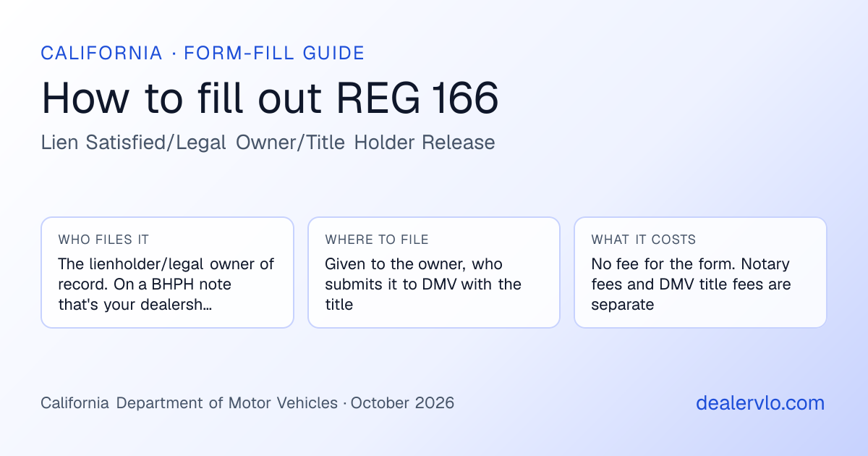Viewport: 868px width, 456px height.
Task: Click "The lienholder/legal owner of record" text
Action: [166, 274]
